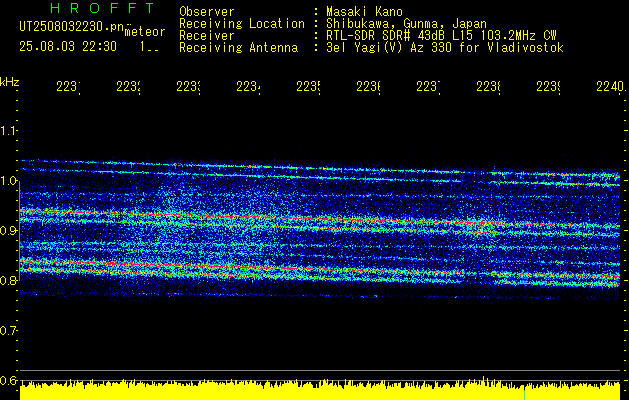Click the 0.8 frequency axis label
The image size is (629, 400).
pos(8,280)
